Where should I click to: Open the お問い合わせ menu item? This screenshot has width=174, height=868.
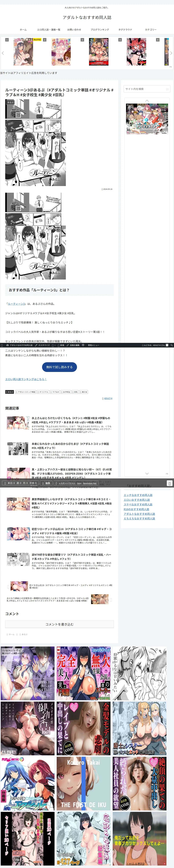point(74,30)
